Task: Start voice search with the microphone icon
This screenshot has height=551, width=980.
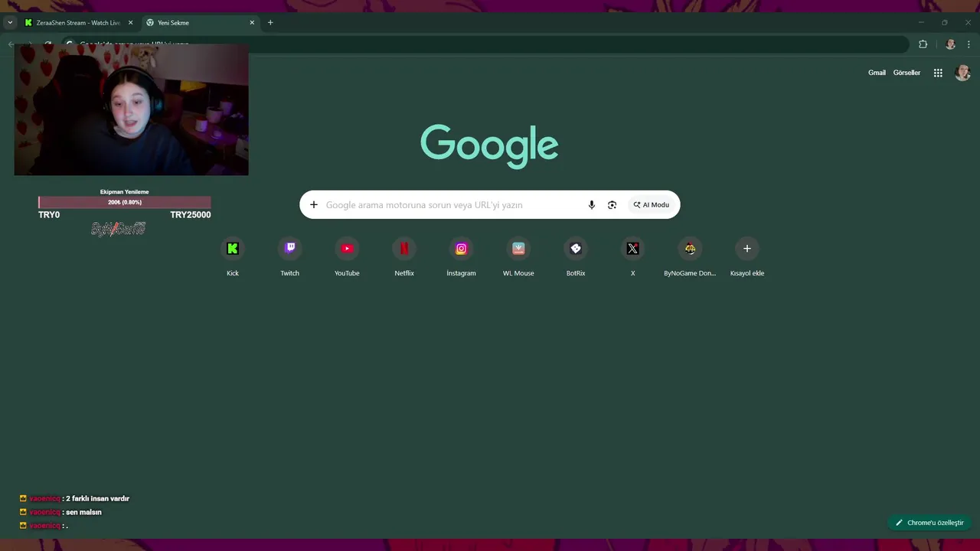Action: click(x=591, y=205)
